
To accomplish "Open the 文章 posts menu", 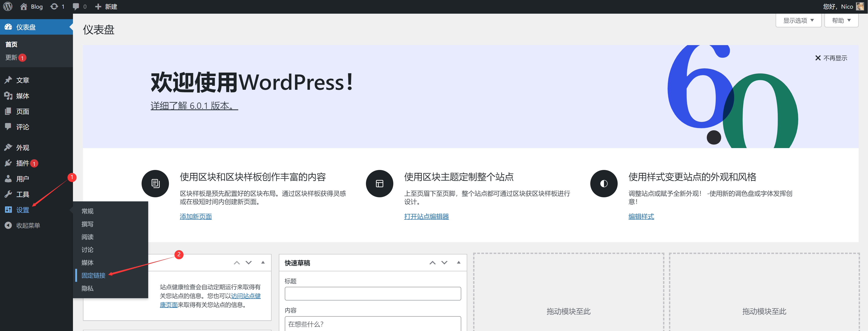I will [x=23, y=80].
